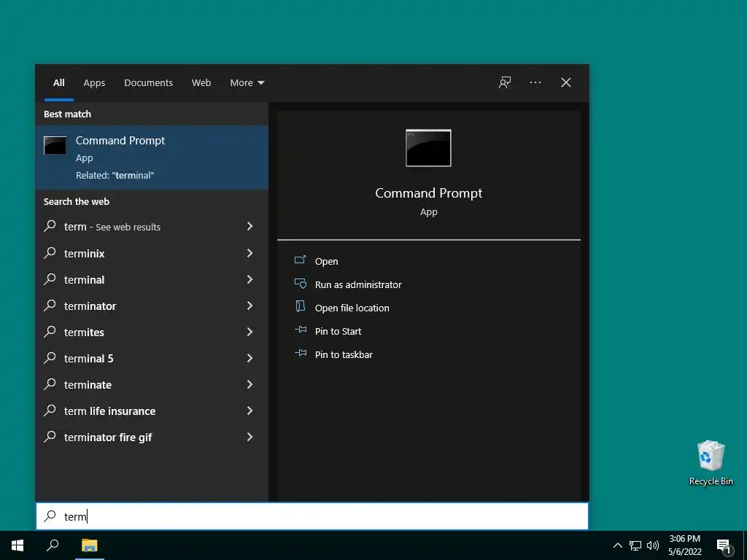Click the network icon in the system tray
Viewport: 747px width, 560px height.
[635, 545]
